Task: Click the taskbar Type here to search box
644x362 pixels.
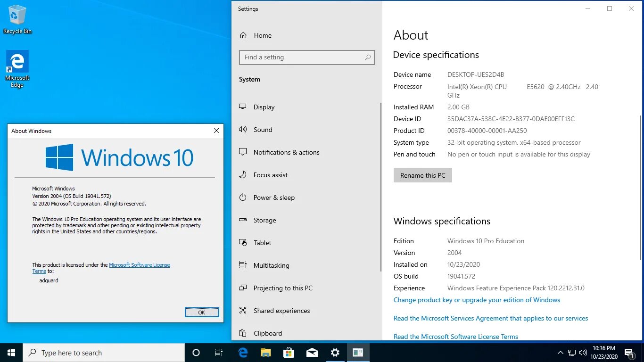Action: [104, 353]
